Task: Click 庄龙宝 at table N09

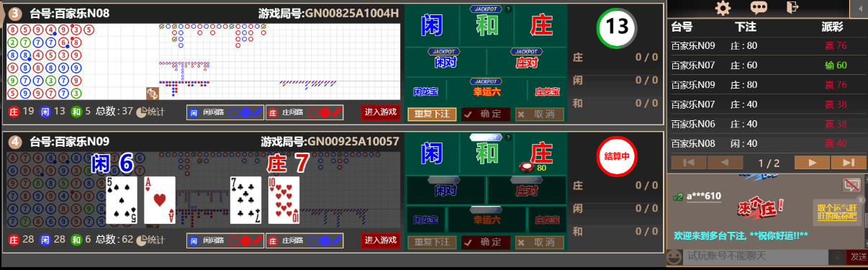Action: point(548,220)
